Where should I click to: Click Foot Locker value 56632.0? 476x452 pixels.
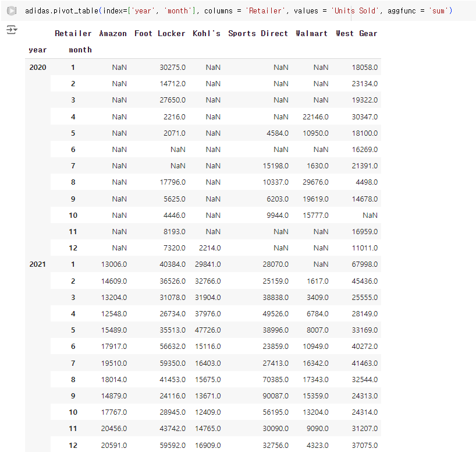click(x=172, y=347)
